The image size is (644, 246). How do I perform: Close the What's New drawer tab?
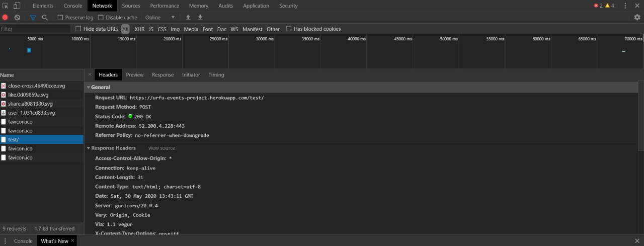click(x=72, y=240)
